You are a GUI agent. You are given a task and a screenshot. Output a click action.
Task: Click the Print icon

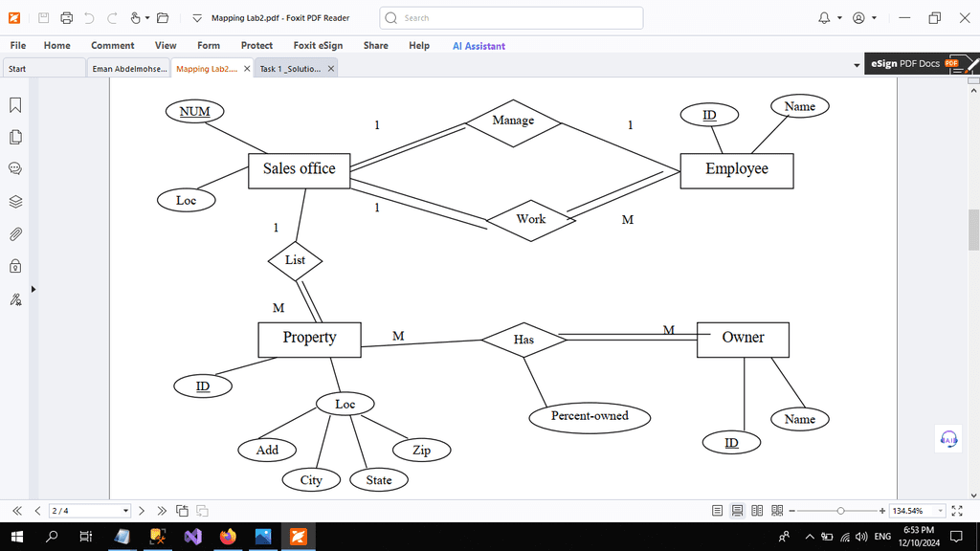[66, 18]
